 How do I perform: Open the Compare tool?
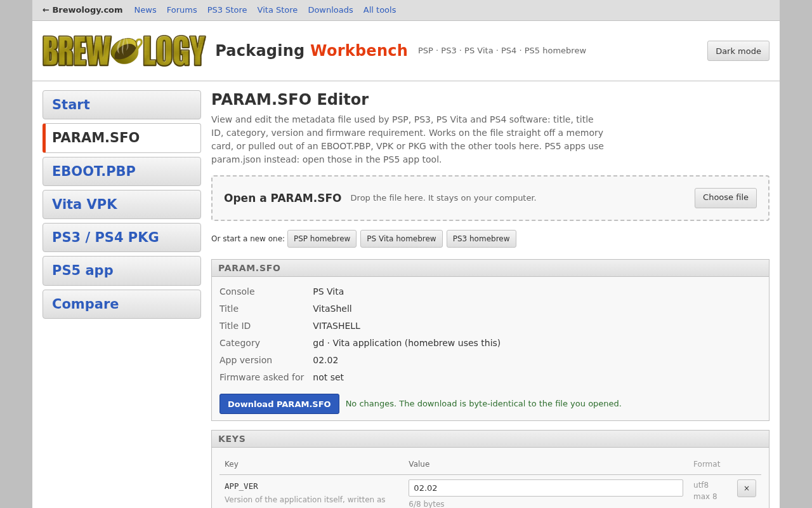[122, 304]
